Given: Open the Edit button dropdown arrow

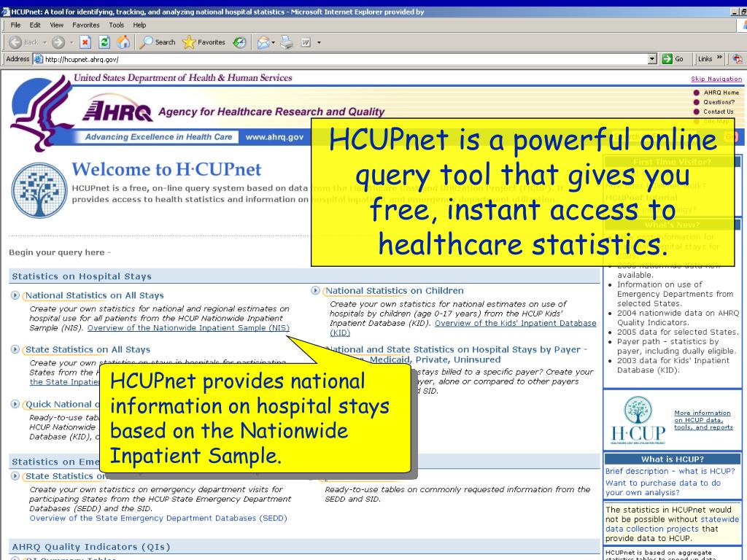Looking at the screenshot, I should 319,42.
